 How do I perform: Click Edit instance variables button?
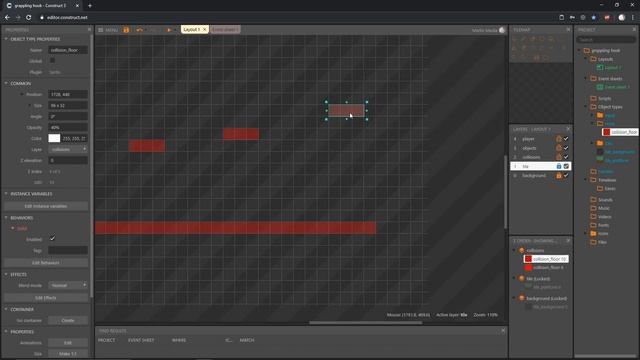[x=46, y=206]
